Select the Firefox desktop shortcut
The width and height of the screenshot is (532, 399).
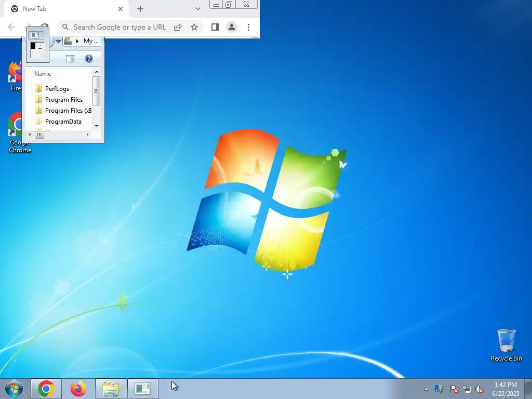15,76
